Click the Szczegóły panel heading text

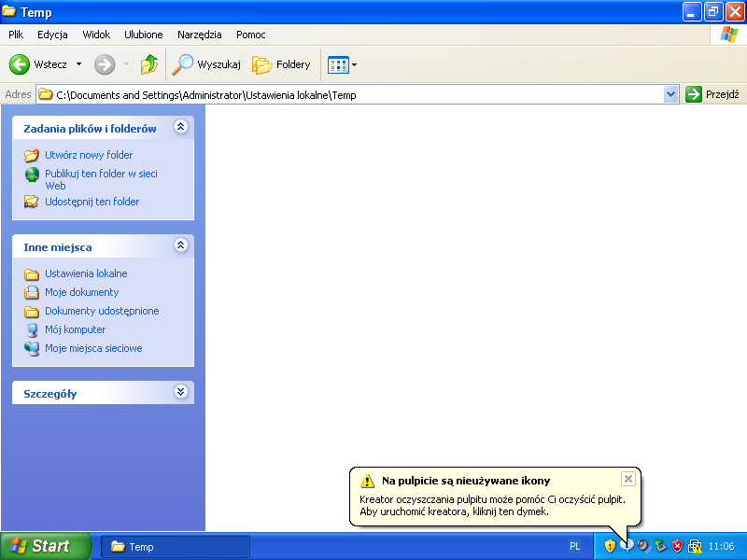coord(50,394)
